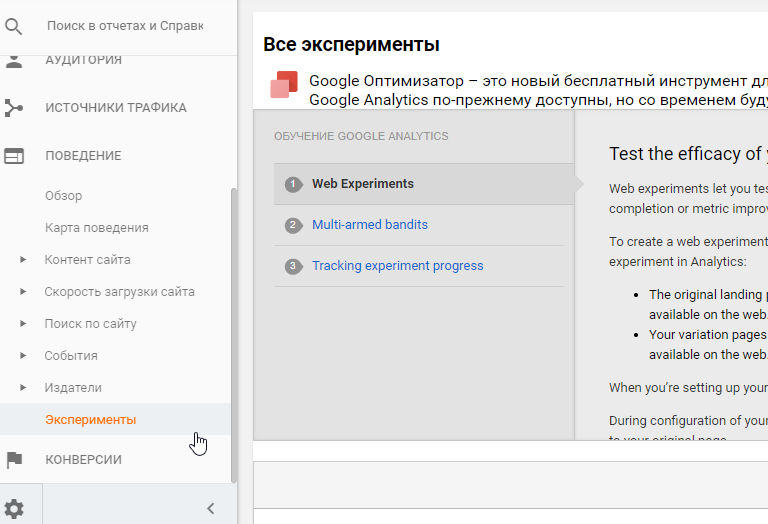The image size is (768, 524).
Task: Open События reports
Action: click(71, 356)
